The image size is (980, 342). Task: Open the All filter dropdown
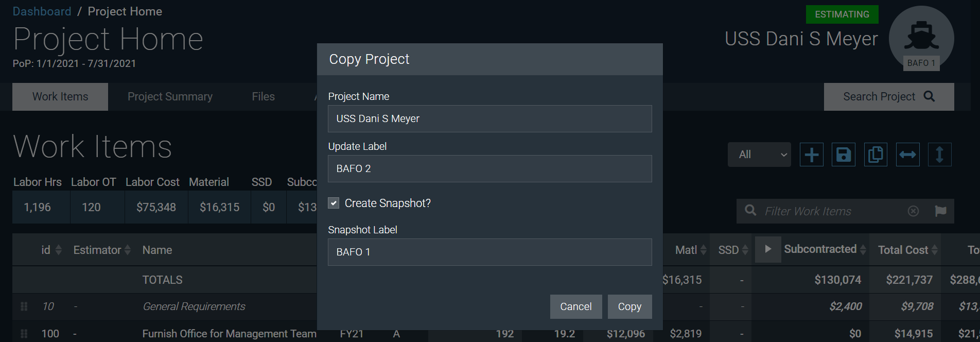[x=759, y=154]
